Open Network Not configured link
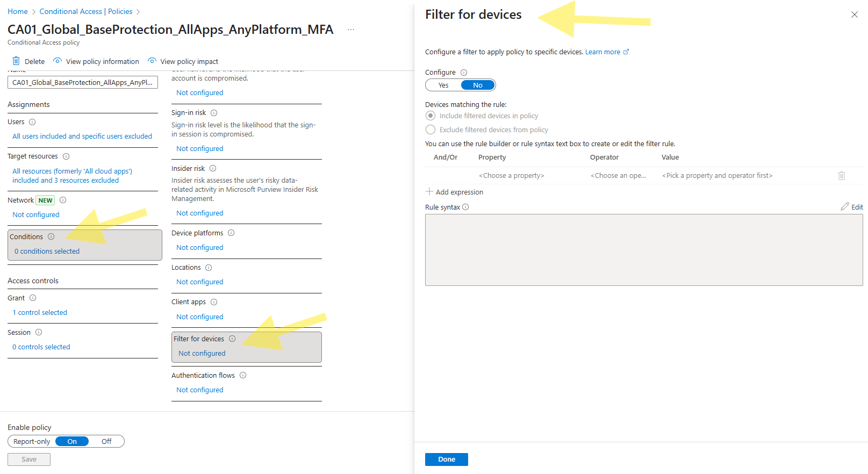Viewport: 868px width, 474px height. pos(36,215)
